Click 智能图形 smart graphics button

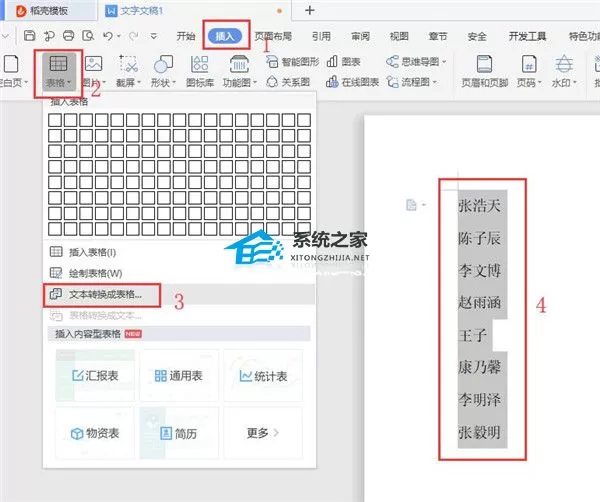[x=292, y=62]
